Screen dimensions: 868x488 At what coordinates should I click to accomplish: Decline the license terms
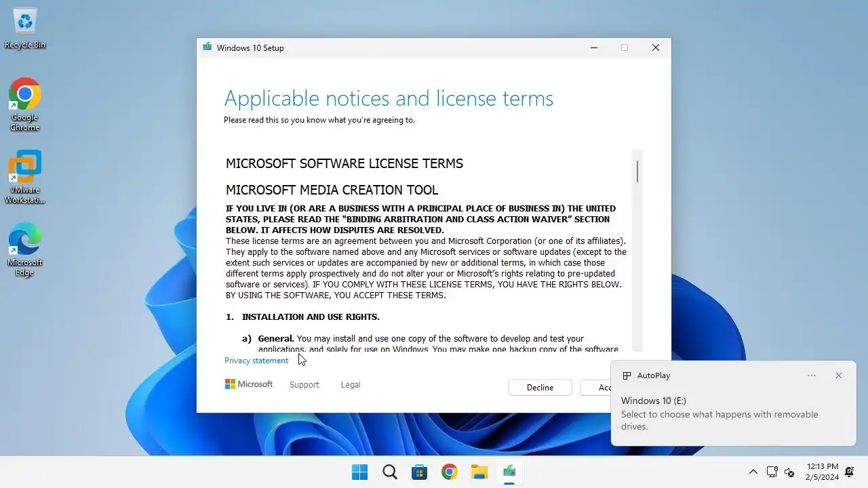point(540,388)
